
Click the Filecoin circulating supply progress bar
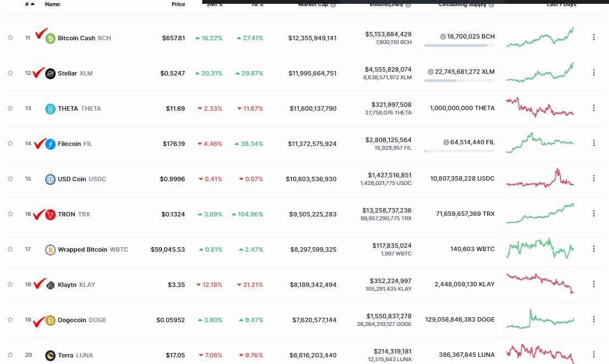coord(460,151)
